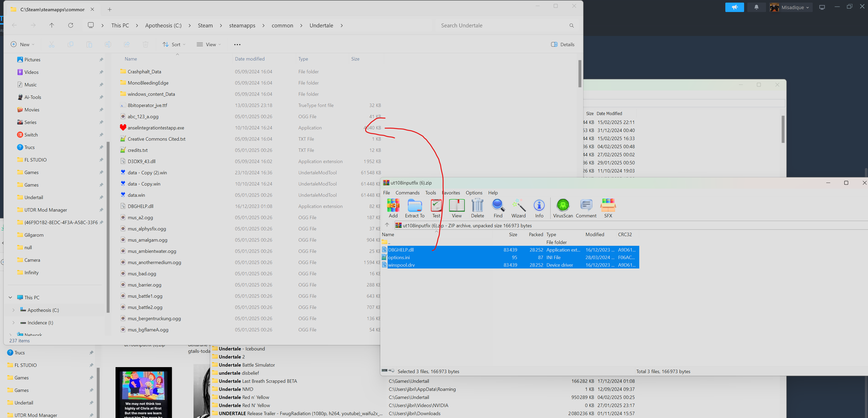The image size is (868, 418).
Task: Open the Options menu in WinRAR
Action: click(x=474, y=193)
